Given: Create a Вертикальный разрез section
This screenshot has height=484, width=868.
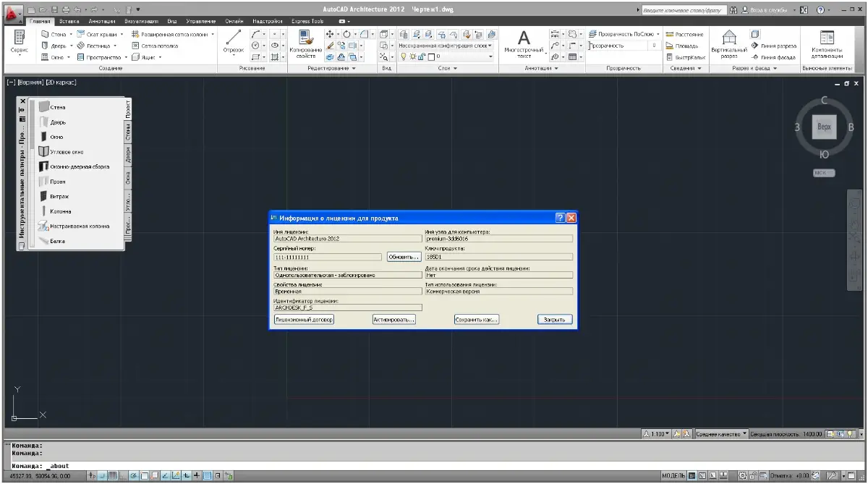Looking at the screenshot, I should [x=729, y=45].
